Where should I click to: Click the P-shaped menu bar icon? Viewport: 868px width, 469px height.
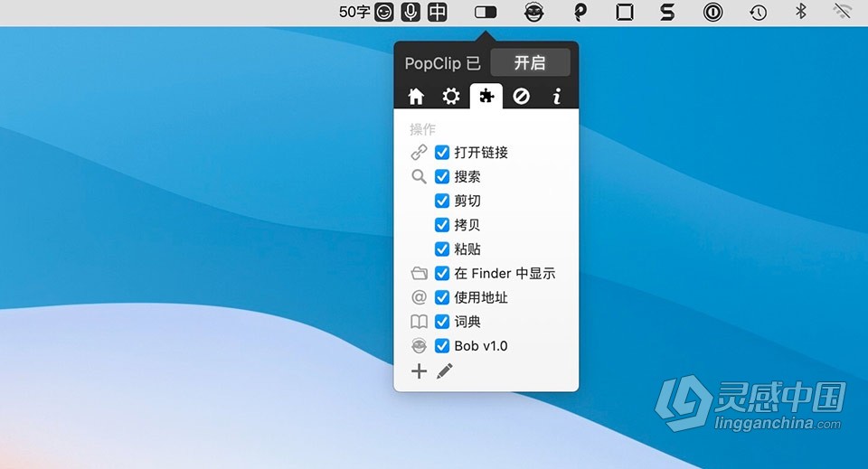click(x=580, y=12)
